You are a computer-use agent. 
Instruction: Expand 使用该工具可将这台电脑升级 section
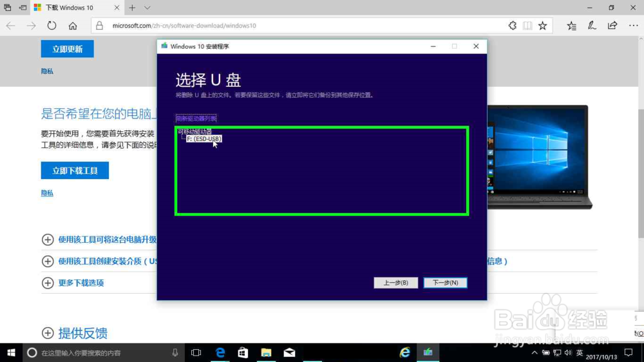[99, 240]
